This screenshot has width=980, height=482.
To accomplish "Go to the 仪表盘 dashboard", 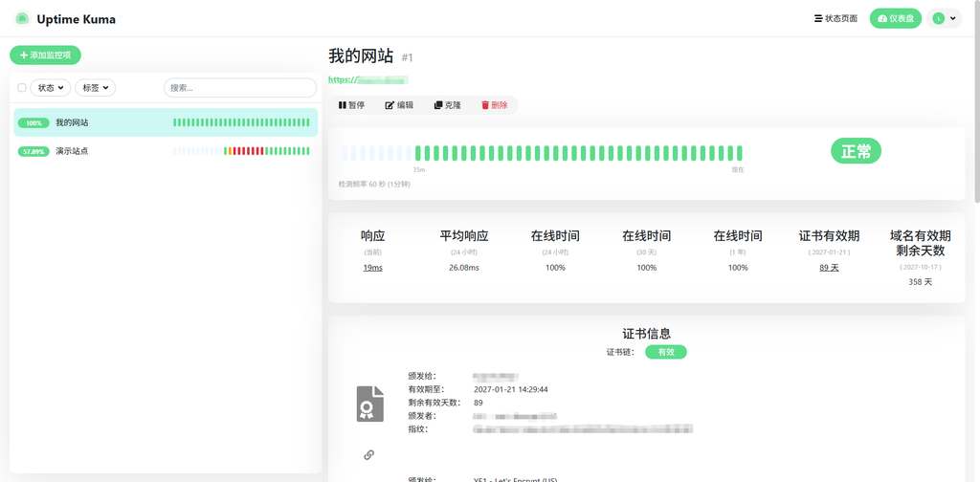I will [x=896, y=19].
